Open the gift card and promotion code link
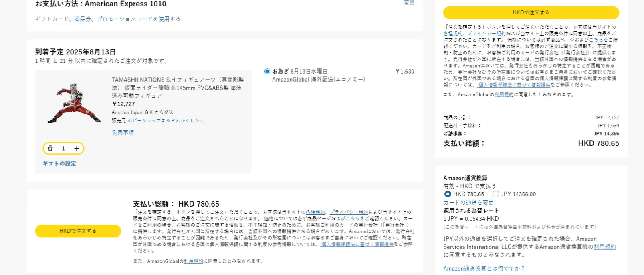644x275 pixels. click(108, 19)
